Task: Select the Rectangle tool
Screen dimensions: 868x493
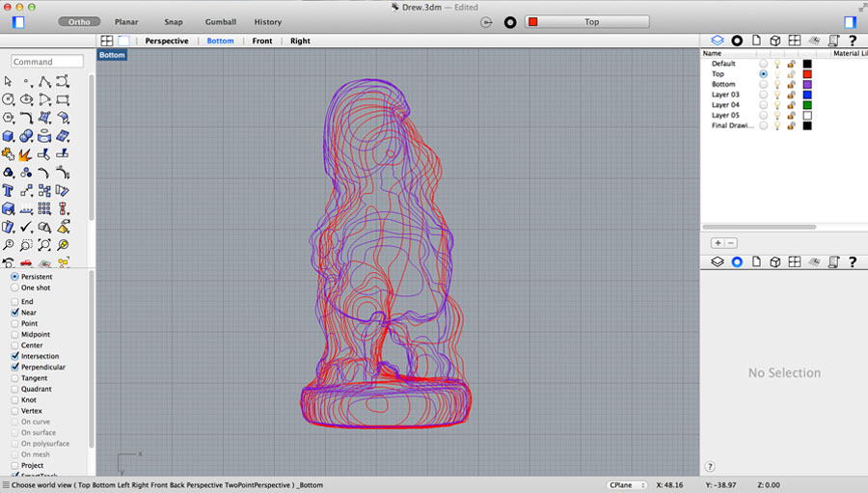Action: [x=63, y=99]
